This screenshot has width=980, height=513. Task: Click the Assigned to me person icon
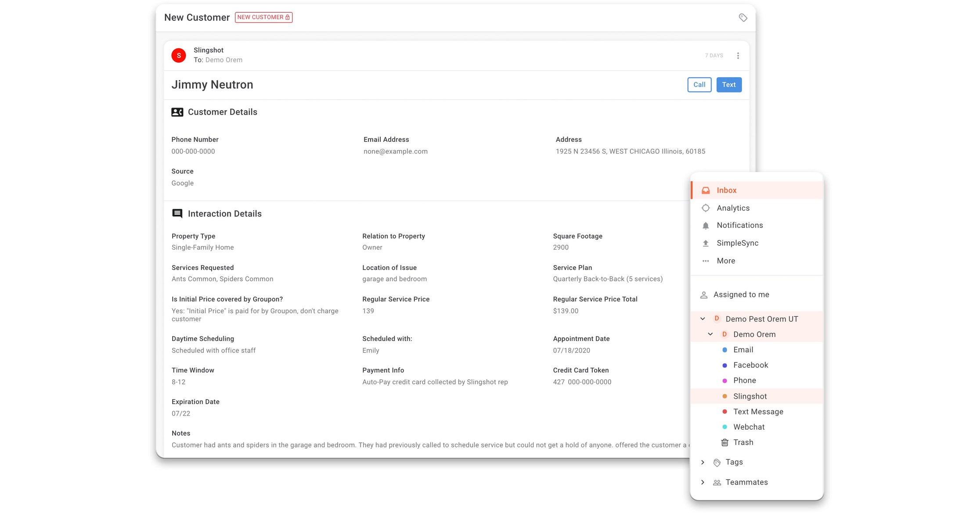coord(704,294)
